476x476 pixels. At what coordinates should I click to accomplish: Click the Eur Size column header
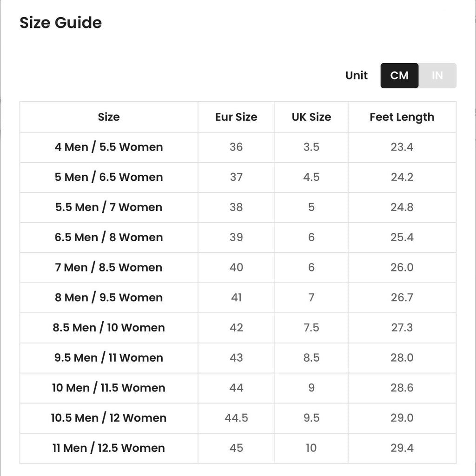[236, 117]
